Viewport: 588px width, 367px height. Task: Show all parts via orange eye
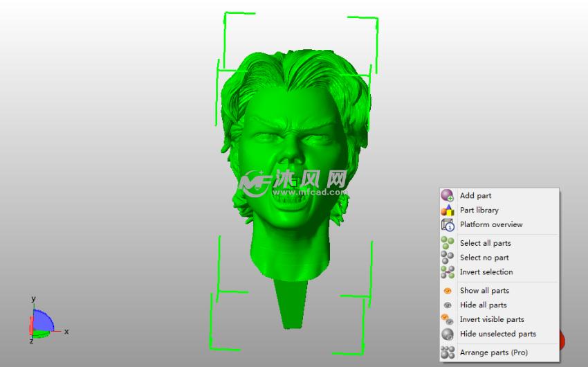[x=448, y=291]
